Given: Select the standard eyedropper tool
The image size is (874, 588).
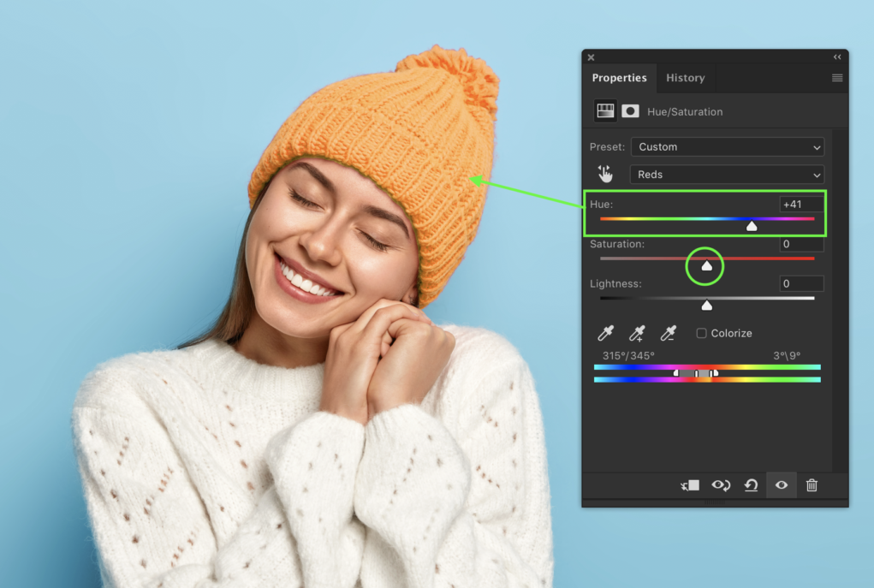Looking at the screenshot, I should pyautogui.click(x=606, y=333).
